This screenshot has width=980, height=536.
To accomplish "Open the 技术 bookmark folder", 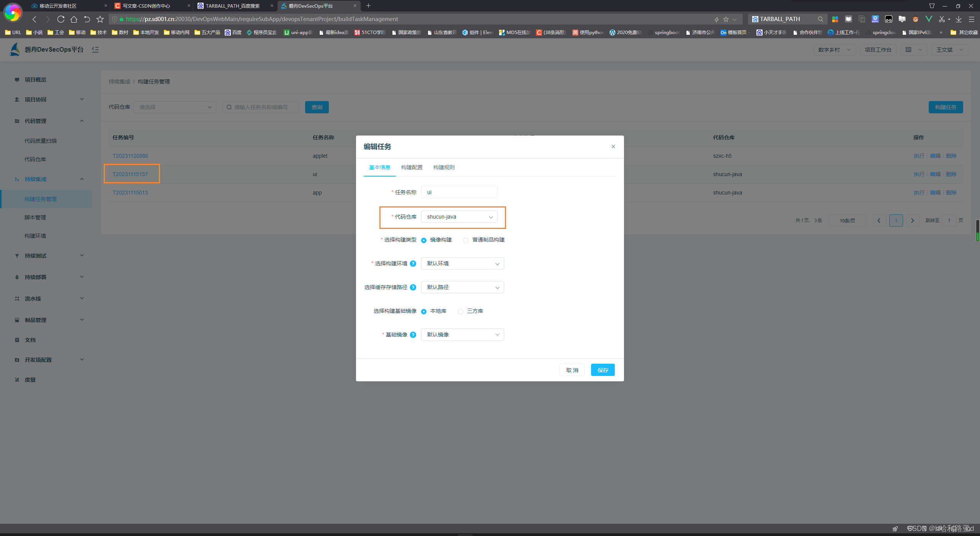I will pyautogui.click(x=99, y=33).
